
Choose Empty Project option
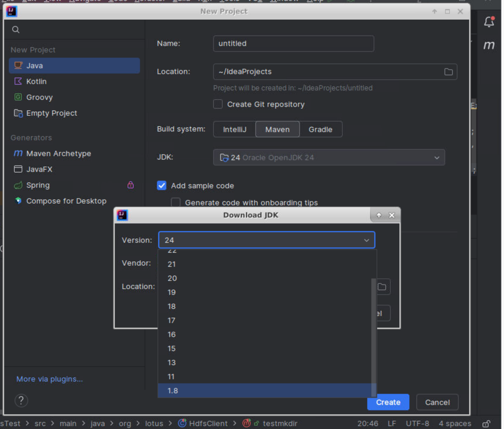pos(74,113)
